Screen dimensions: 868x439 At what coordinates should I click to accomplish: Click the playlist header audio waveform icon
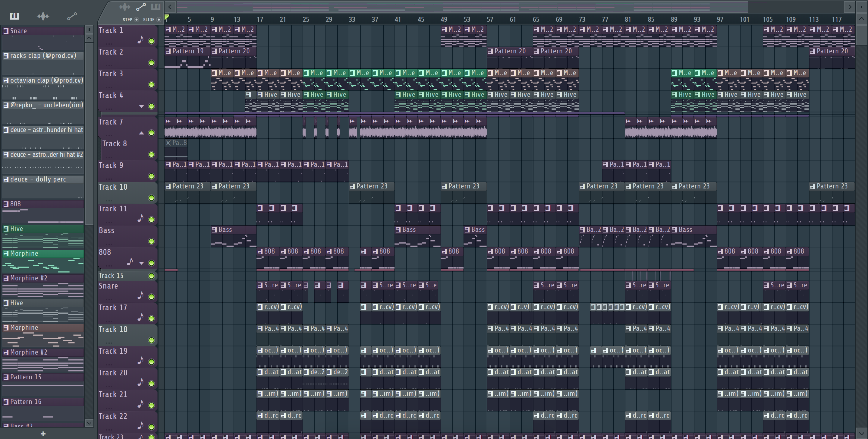pyautogui.click(x=124, y=7)
